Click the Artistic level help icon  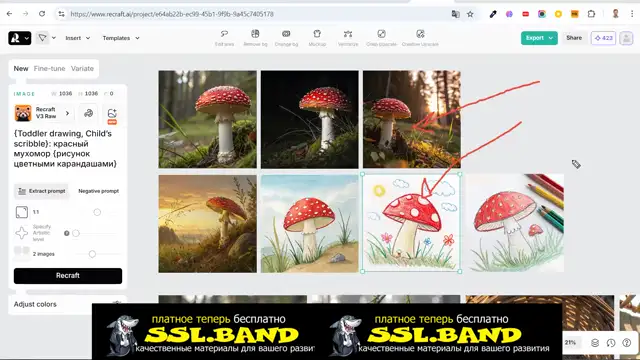pyautogui.click(x=67, y=233)
